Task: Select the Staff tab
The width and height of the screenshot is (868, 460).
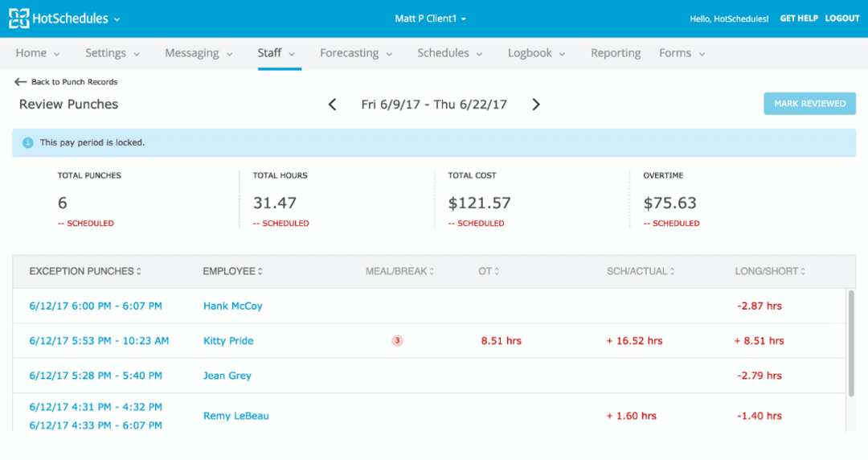Action: (x=276, y=53)
